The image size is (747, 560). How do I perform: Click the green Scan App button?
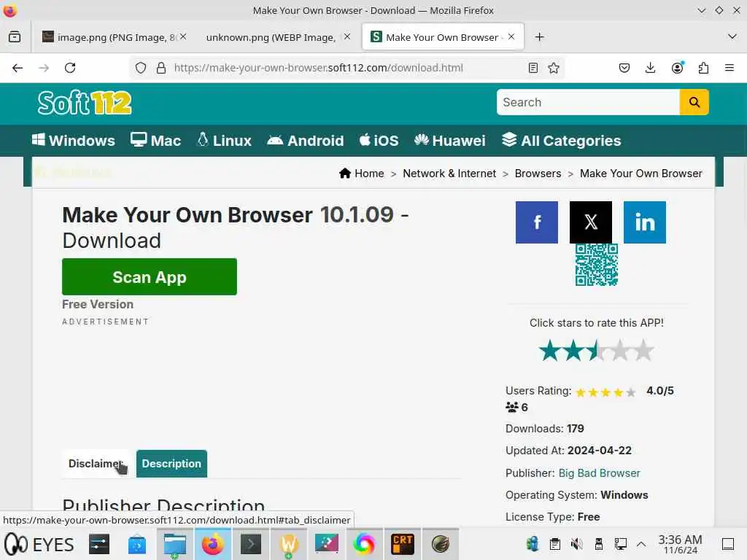[149, 276]
